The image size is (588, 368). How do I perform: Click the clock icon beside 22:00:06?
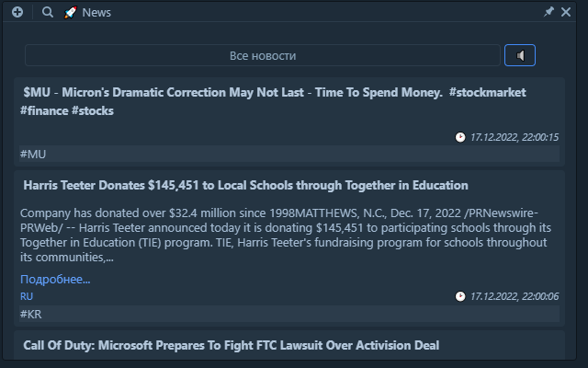[460, 296]
